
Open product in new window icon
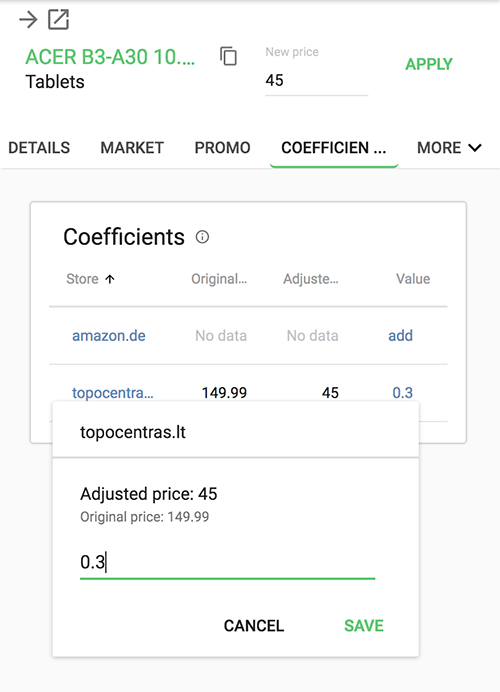click(59, 20)
